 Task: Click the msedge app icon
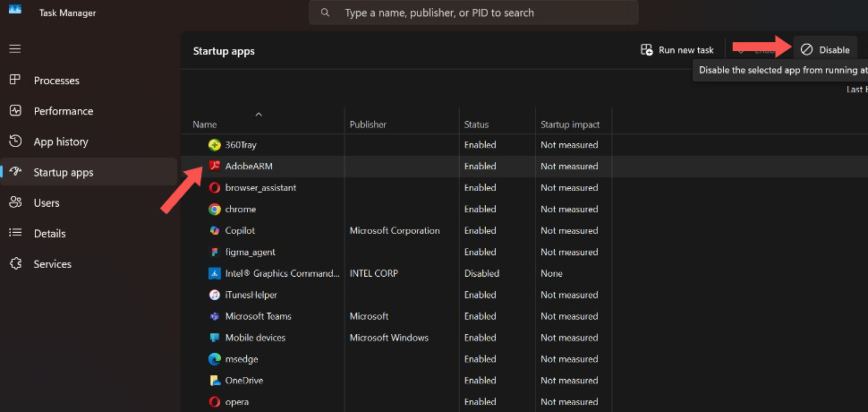[x=215, y=359]
